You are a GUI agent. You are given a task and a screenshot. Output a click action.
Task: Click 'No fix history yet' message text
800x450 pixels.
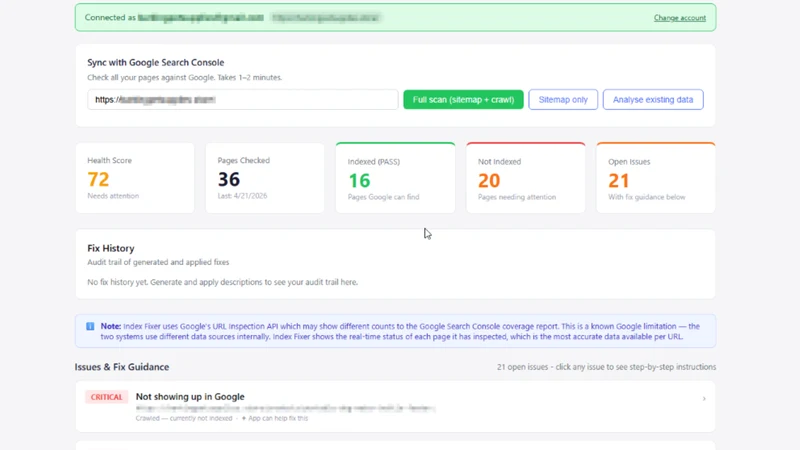click(x=222, y=282)
